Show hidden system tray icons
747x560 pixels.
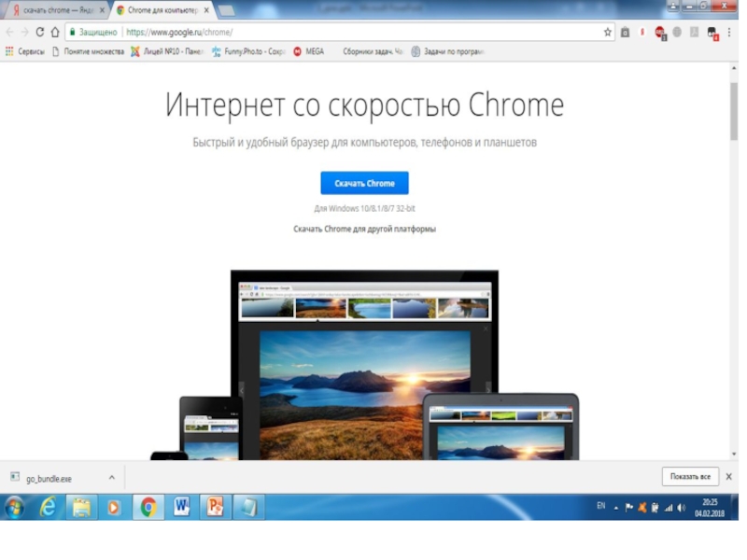[x=616, y=508]
